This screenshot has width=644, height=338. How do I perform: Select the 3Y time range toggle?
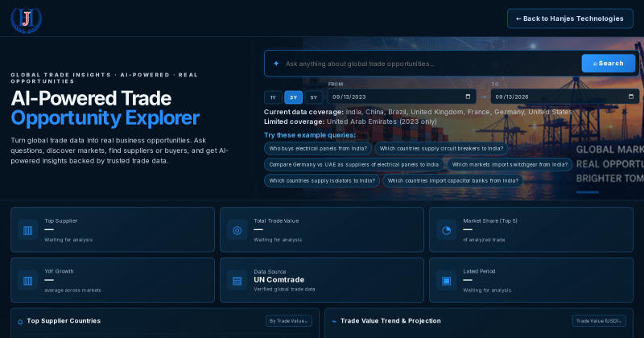293,97
